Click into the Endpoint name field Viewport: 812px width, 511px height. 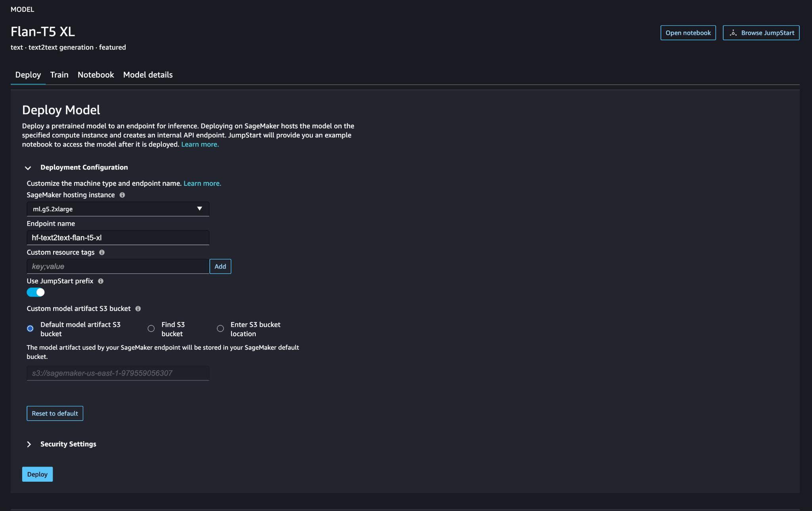point(118,238)
